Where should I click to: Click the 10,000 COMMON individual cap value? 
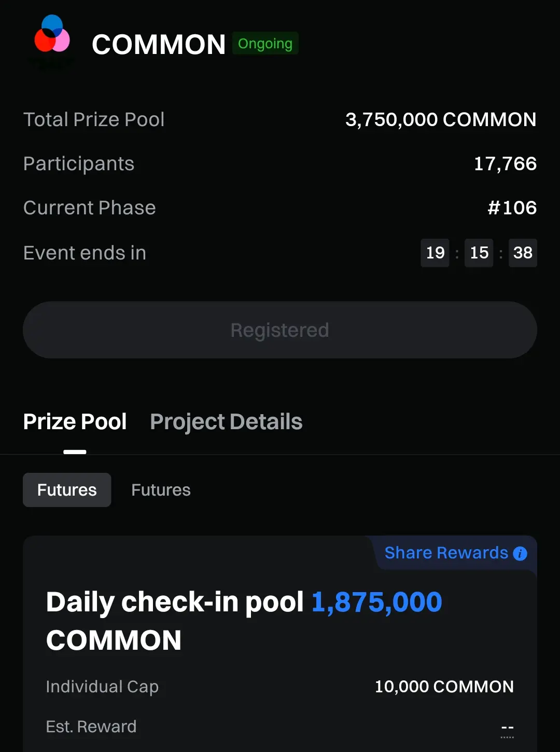pyautogui.click(x=444, y=687)
